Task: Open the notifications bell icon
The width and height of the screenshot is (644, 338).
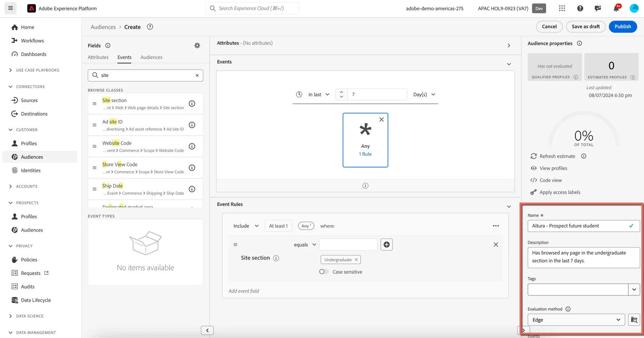Action: click(616, 8)
